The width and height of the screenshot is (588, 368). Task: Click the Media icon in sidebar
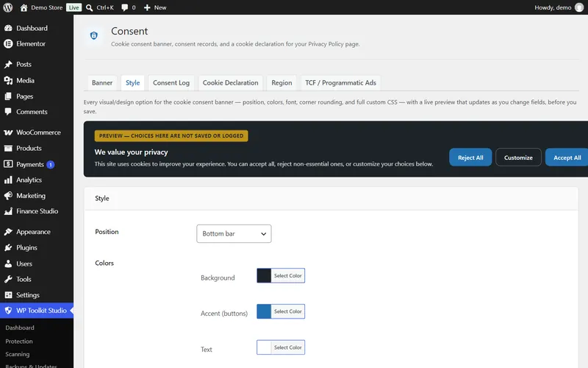(8, 80)
